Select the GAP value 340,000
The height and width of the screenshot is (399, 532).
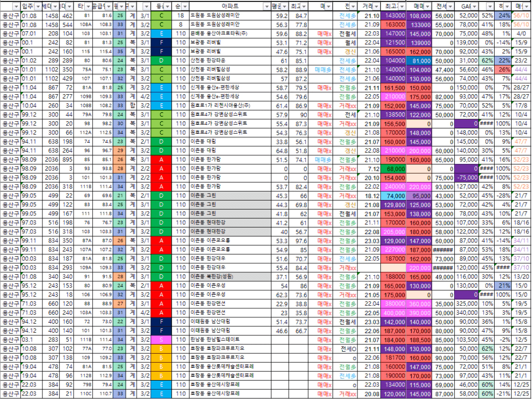pyautogui.click(x=466, y=313)
